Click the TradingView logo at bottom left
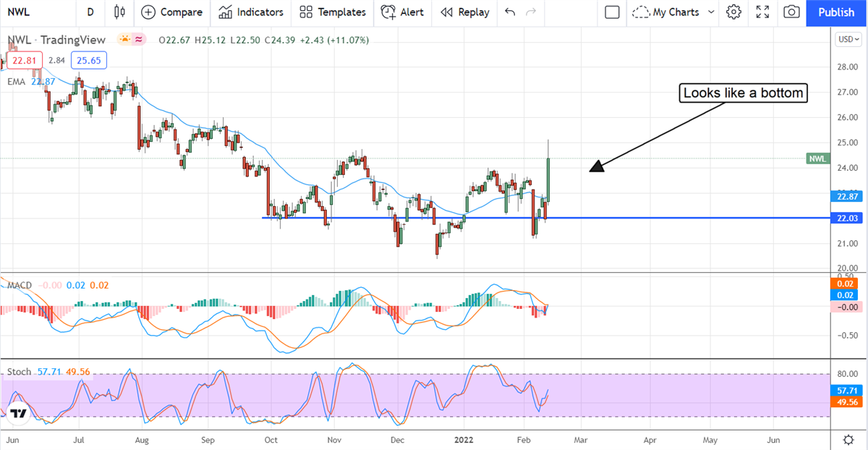 pos(19,414)
